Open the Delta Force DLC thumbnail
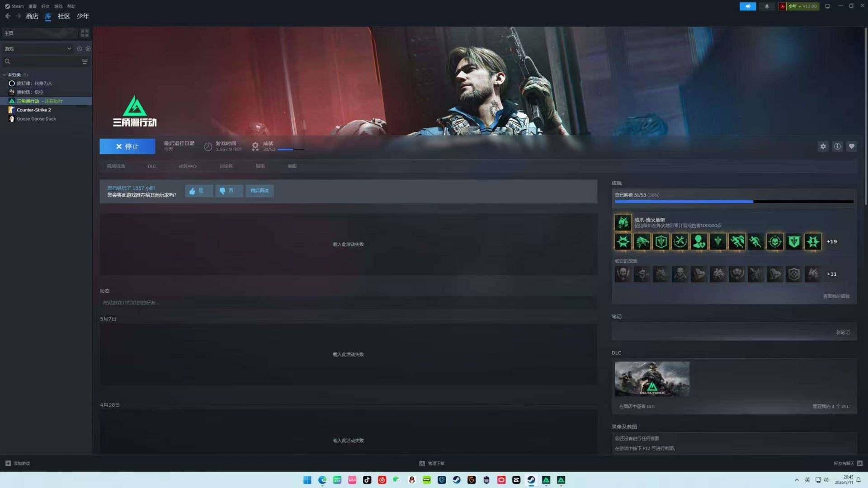868x488 pixels. click(652, 379)
